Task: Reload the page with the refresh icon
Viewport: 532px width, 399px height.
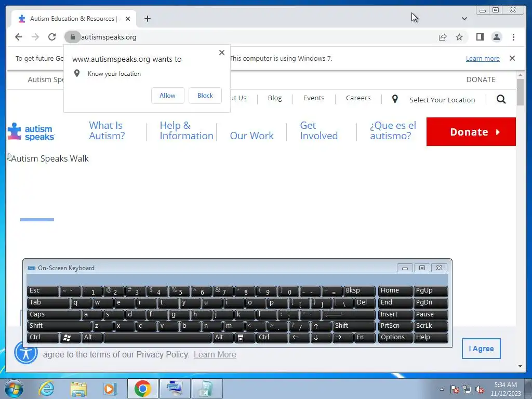Action: (x=52, y=37)
